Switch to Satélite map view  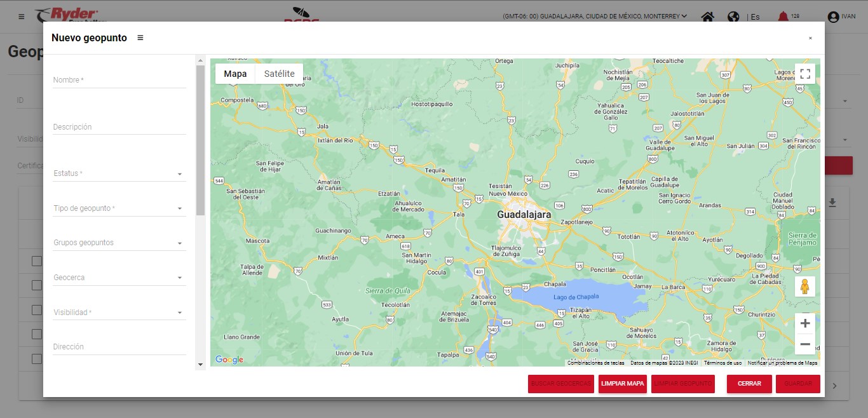(x=279, y=74)
